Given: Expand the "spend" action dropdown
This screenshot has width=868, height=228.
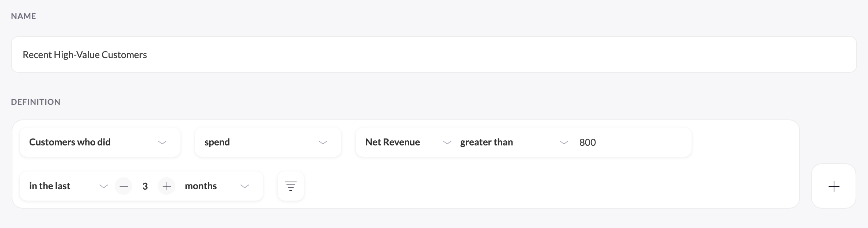Looking at the screenshot, I should (268, 142).
